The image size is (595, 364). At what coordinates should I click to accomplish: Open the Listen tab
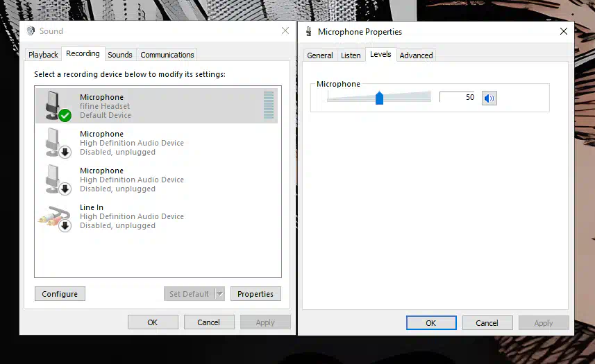351,55
